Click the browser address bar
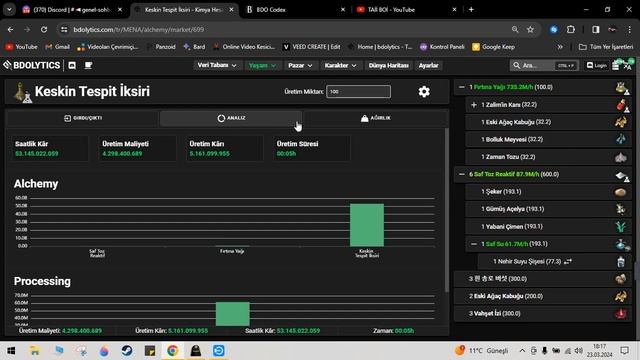Viewport: 640px width, 360px height. [x=286, y=29]
